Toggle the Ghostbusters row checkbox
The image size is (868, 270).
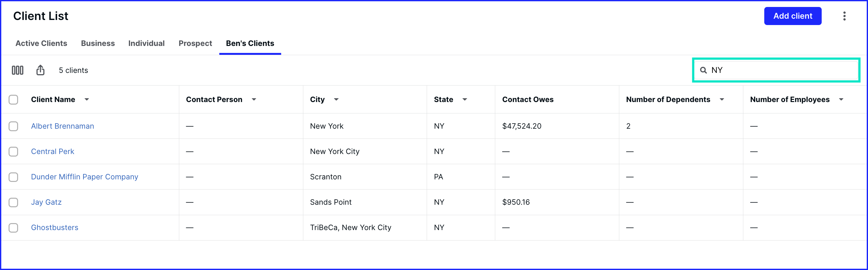13,228
